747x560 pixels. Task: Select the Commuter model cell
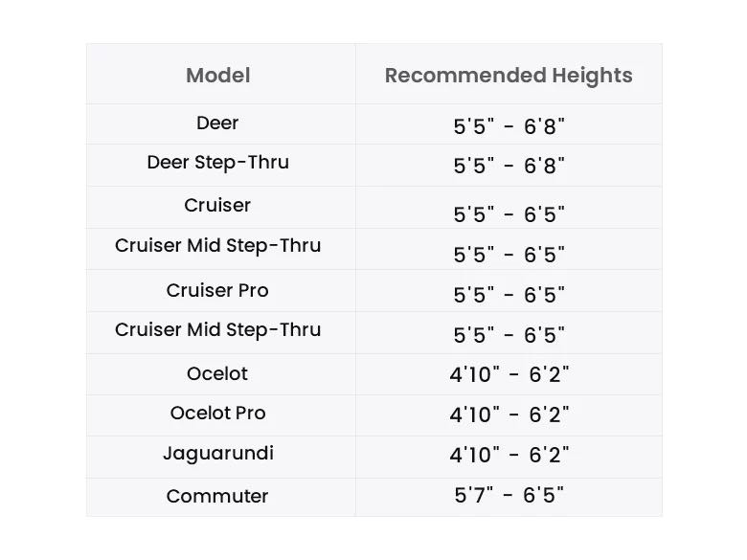[217, 496]
